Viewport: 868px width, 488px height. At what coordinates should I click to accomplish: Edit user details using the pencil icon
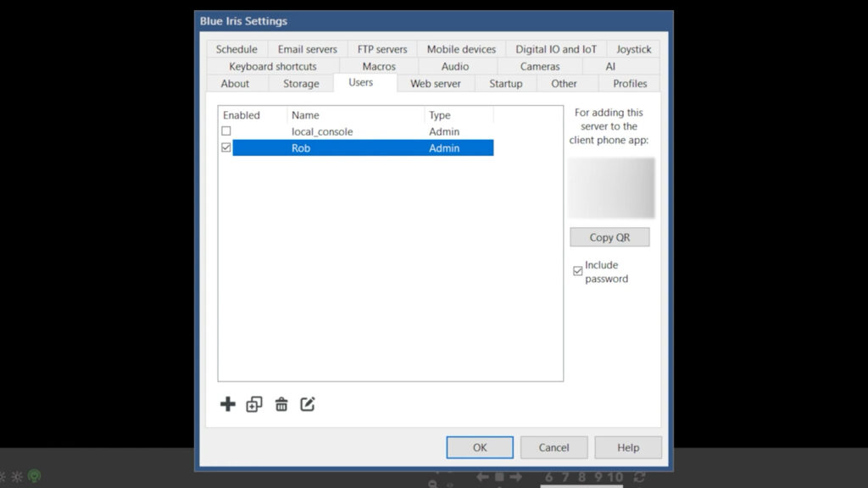point(308,404)
